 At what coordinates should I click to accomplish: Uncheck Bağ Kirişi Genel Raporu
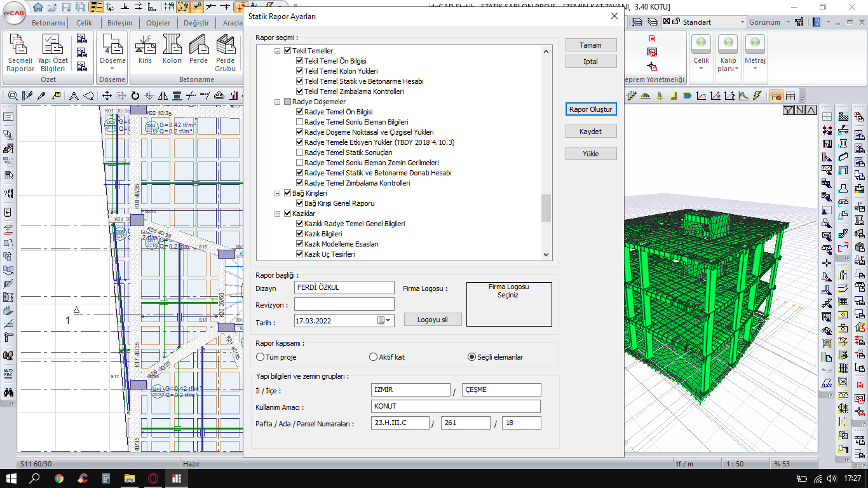point(299,203)
